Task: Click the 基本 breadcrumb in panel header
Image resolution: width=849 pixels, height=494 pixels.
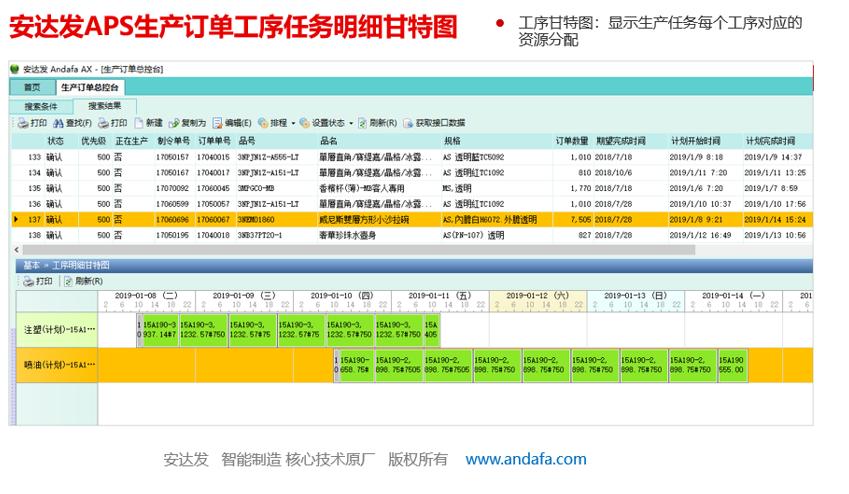Action: (31, 265)
